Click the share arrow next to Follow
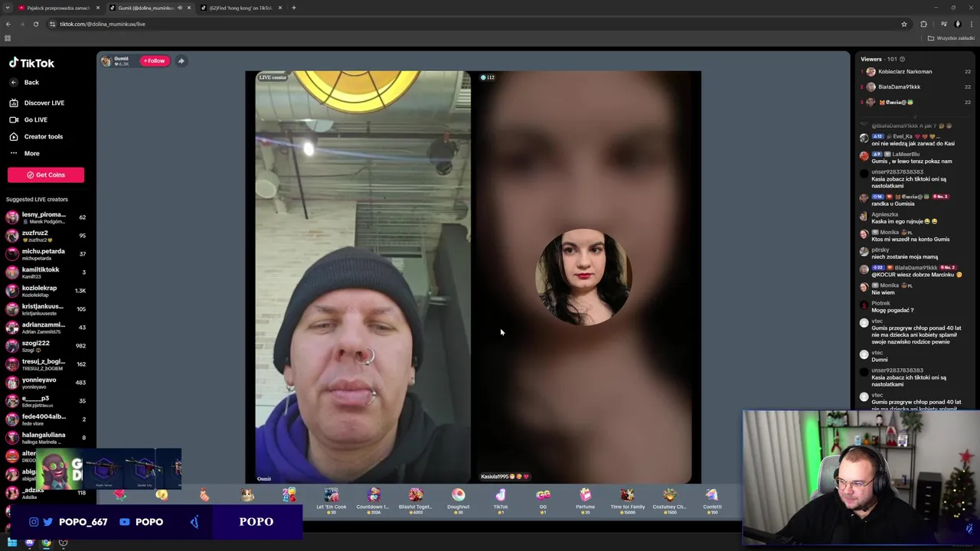 coord(181,60)
